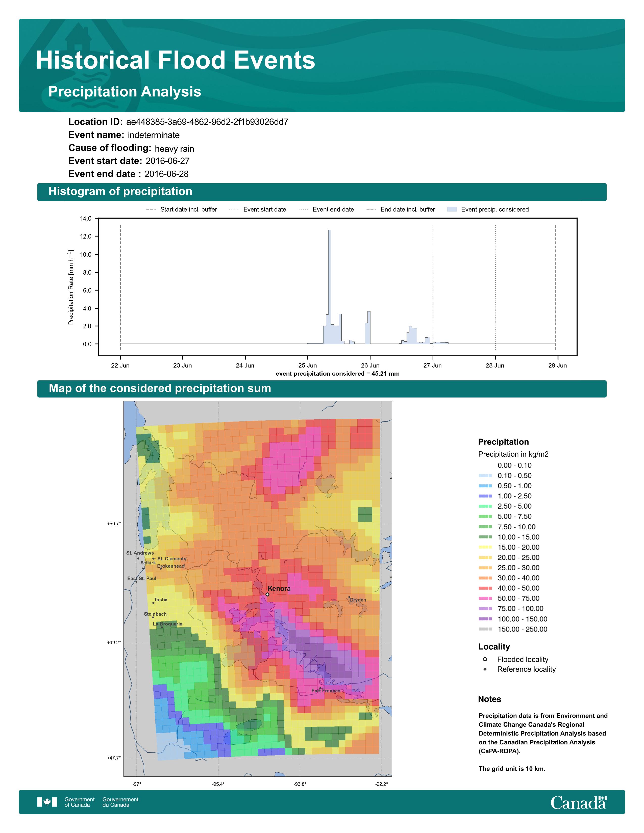This screenshot has width=644, height=833.
Task: Click the Location ID value text
Action: [x=207, y=122]
